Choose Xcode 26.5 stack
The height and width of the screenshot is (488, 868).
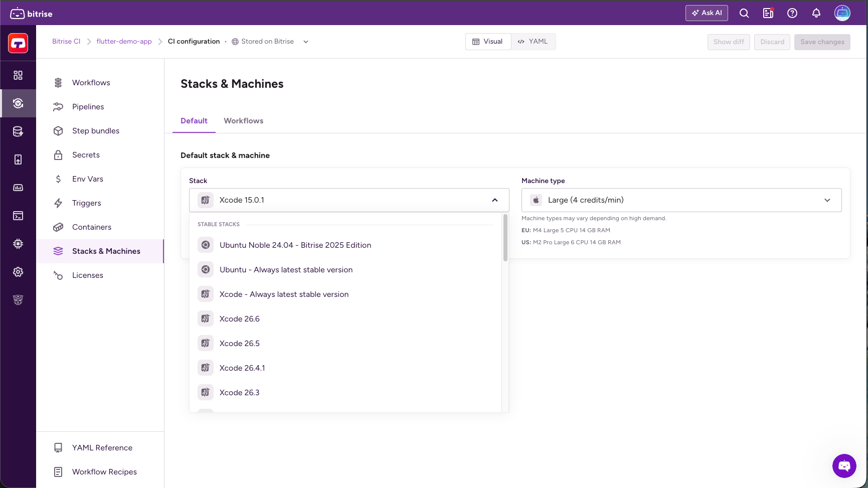coord(345,344)
